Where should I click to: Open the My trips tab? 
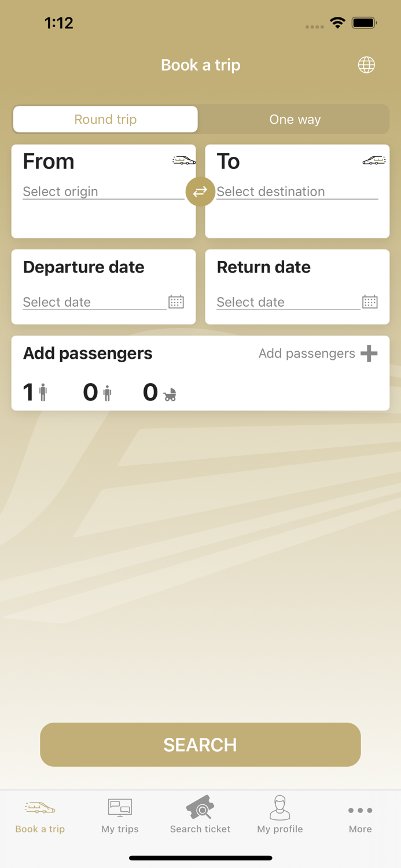click(x=120, y=815)
